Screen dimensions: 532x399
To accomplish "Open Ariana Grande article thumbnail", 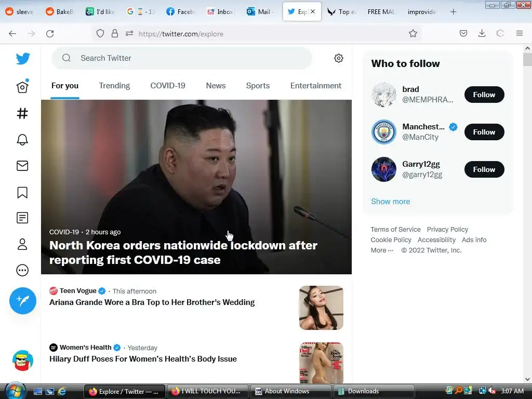I will [321, 308].
